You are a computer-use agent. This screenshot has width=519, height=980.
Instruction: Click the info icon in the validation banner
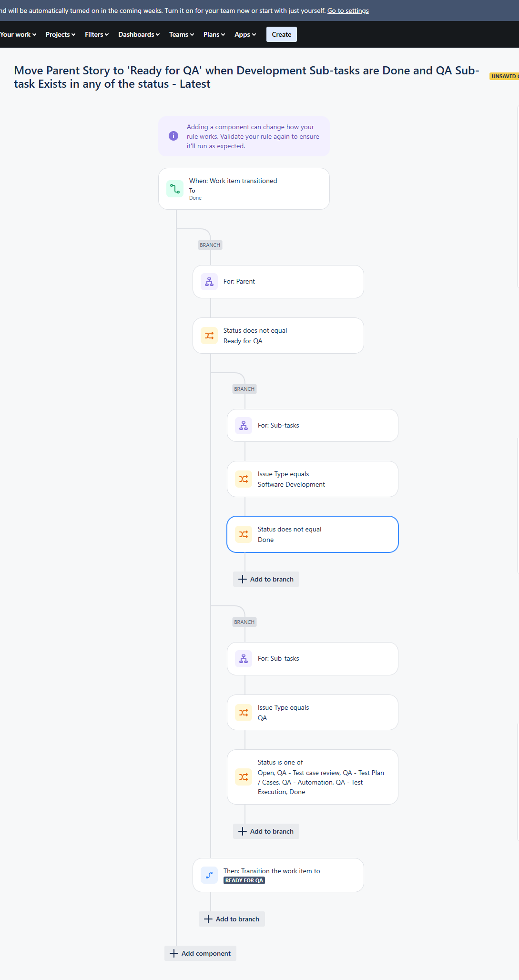coord(173,136)
